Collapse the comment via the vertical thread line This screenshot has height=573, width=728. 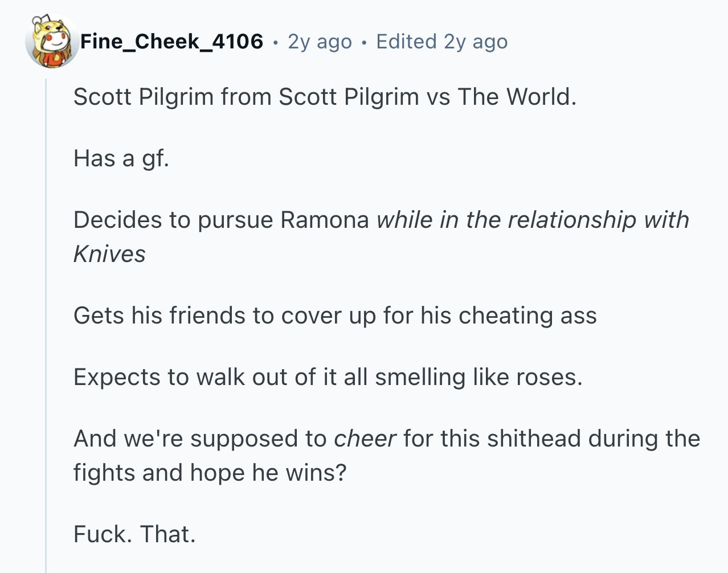(46, 325)
